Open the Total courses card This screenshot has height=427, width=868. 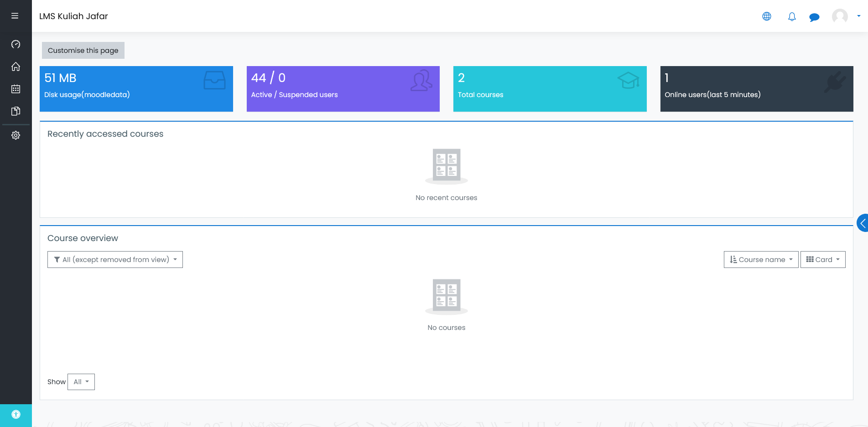click(550, 89)
